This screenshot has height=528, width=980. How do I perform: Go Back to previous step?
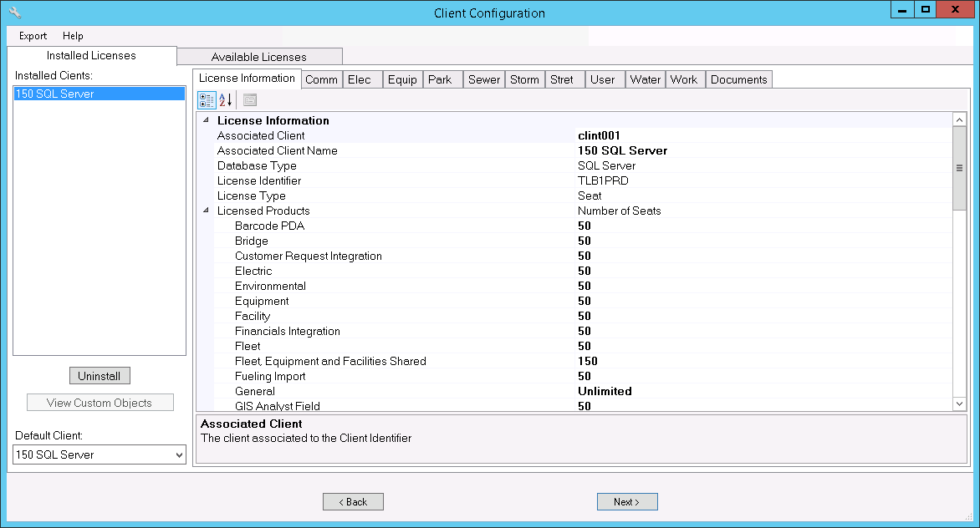click(353, 502)
